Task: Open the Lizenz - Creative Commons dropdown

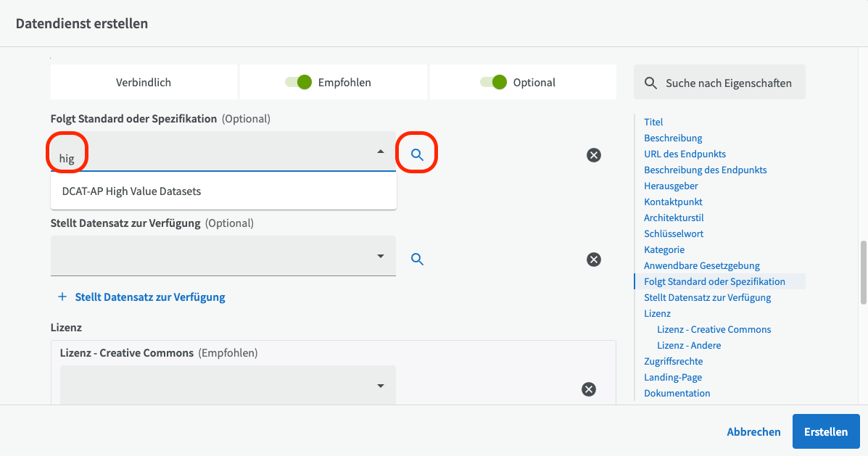Action: [x=381, y=386]
